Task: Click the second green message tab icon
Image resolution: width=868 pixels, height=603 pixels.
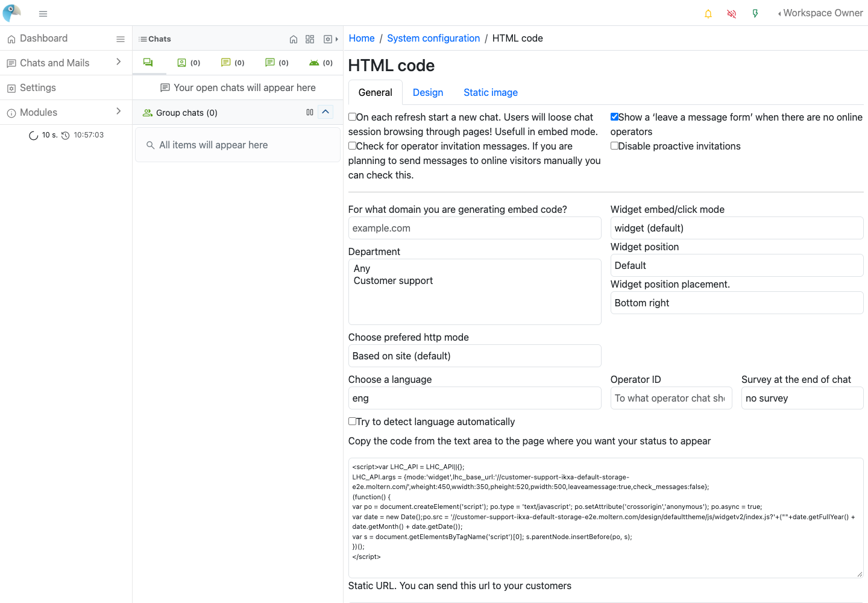Action: coord(270,63)
